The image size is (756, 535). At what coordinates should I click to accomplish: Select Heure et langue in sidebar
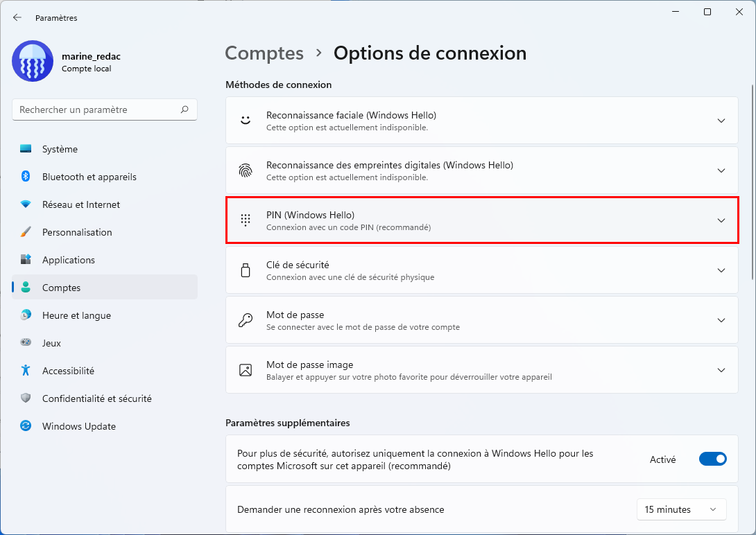point(105,315)
